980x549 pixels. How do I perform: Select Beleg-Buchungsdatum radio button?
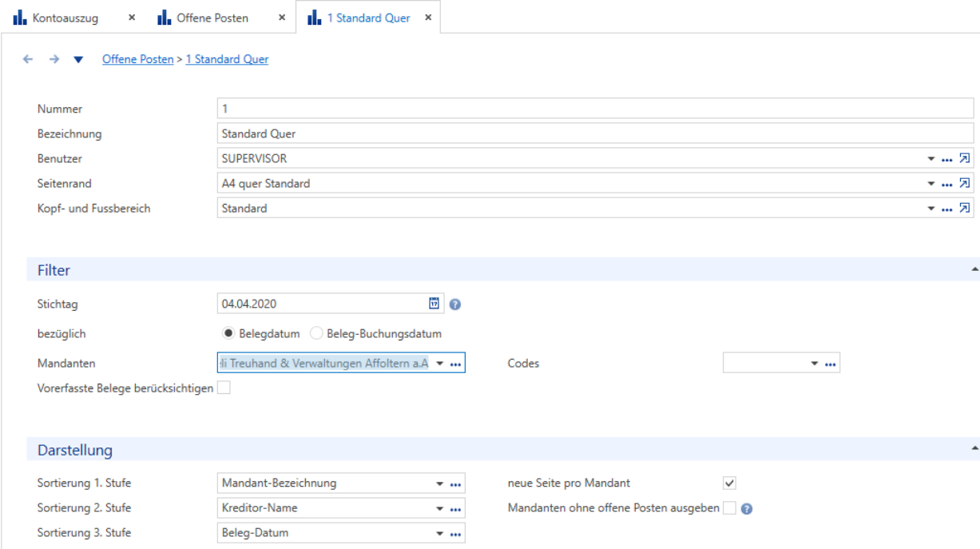click(316, 333)
